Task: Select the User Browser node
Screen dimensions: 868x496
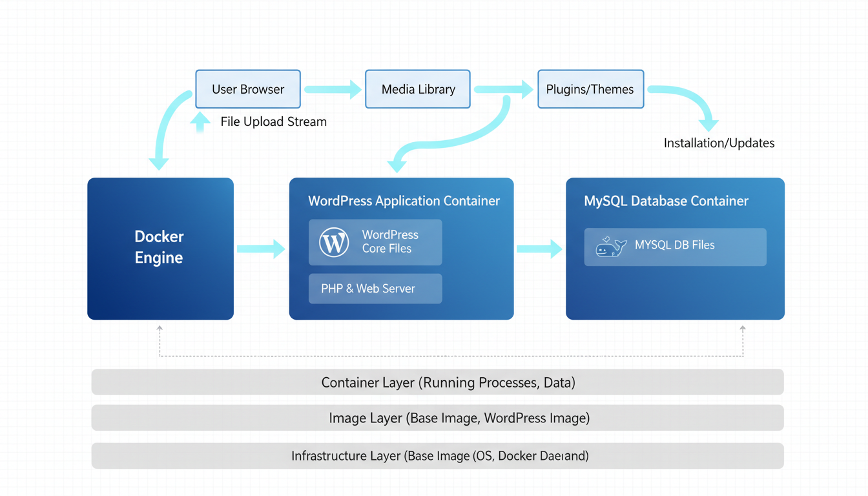Action: pyautogui.click(x=248, y=88)
